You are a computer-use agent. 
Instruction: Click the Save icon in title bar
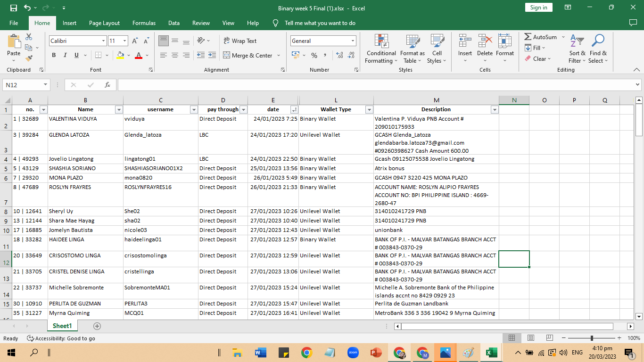point(14,8)
